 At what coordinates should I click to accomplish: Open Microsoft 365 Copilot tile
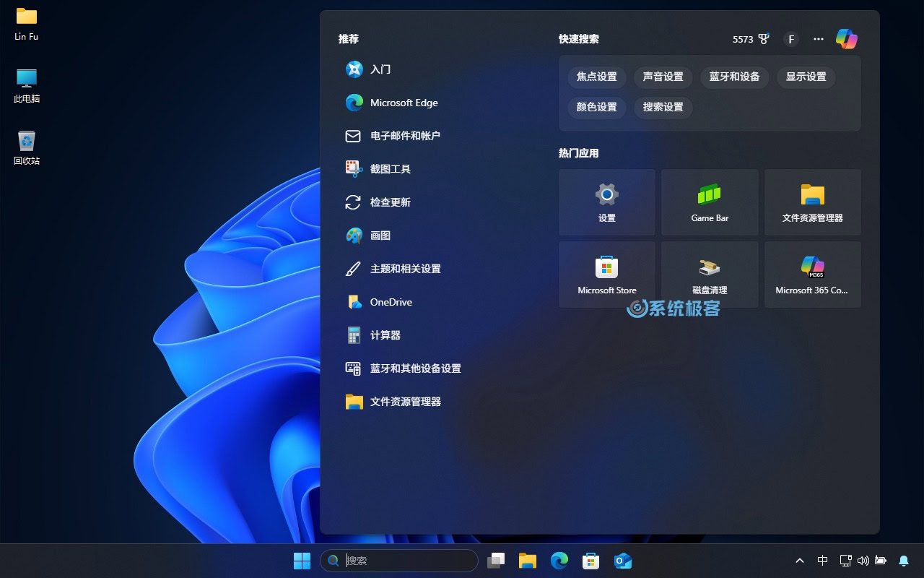click(812, 274)
